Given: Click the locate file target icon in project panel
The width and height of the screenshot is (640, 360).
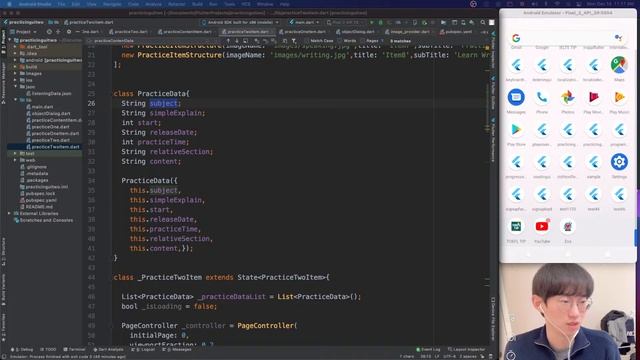Looking at the screenshot, I should point(49,32).
